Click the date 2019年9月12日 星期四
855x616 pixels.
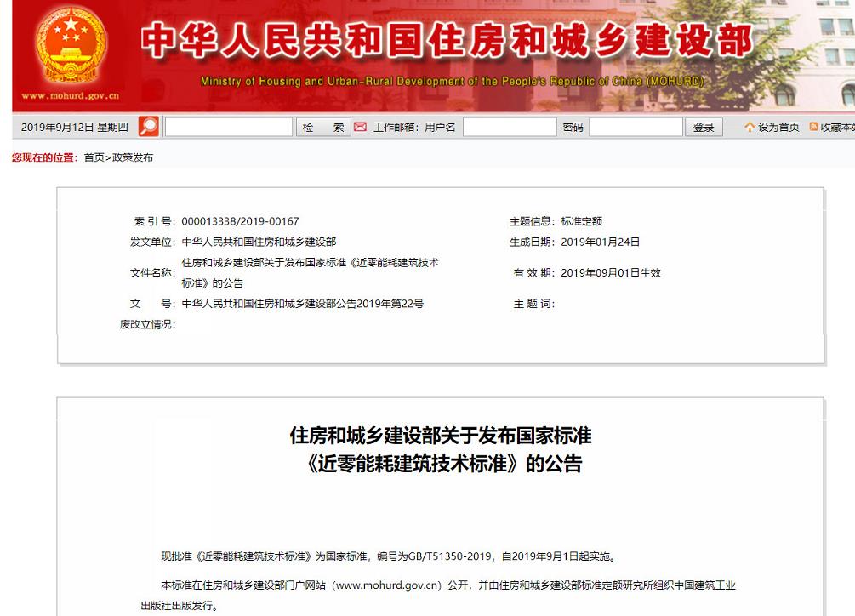tap(74, 128)
